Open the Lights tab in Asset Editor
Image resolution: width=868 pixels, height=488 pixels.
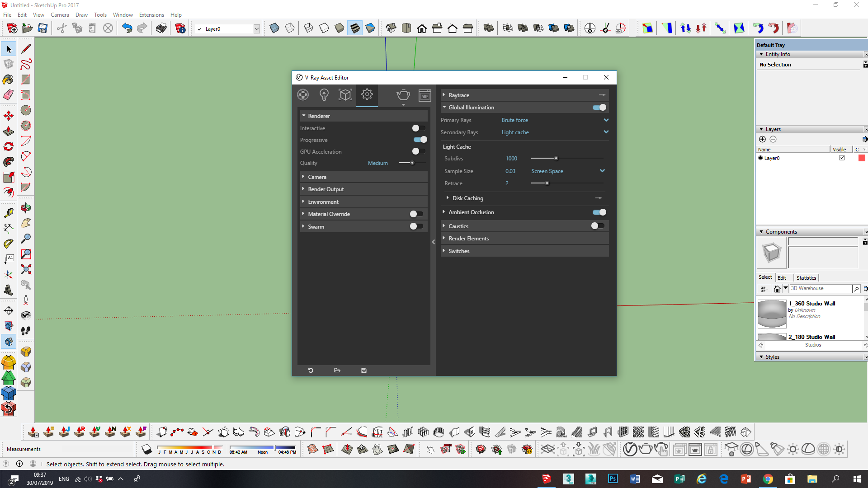click(324, 95)
